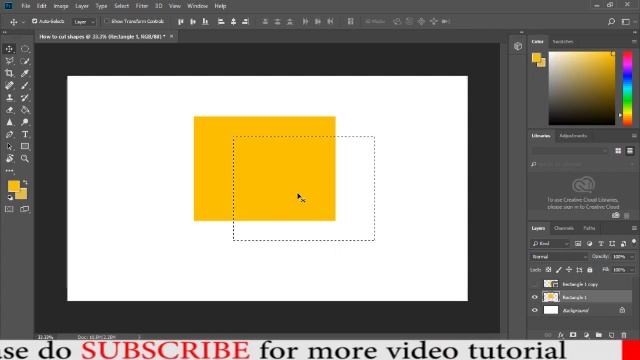Toggle lock all padlock icon
This screenshot has width=640, height=360.
point(590,270)
